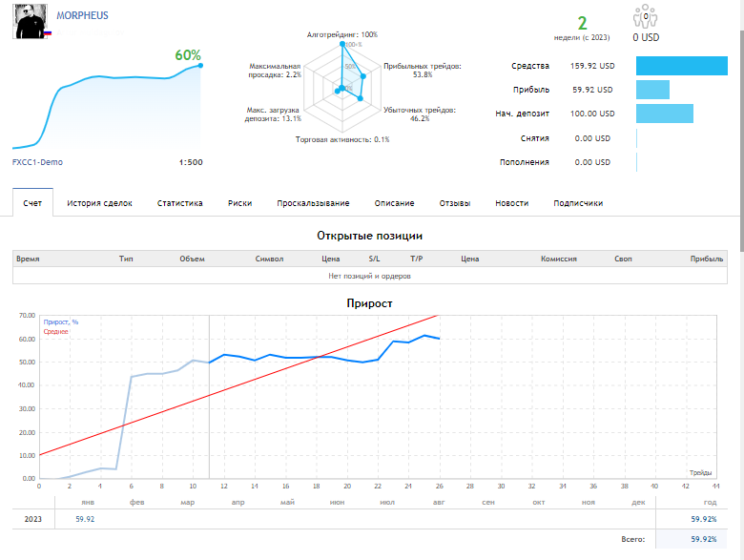Viewport: 744px width, 560px height.
Task: Click the Макс. загрузка депозита 13.1% label
Action: click(273, 114)
